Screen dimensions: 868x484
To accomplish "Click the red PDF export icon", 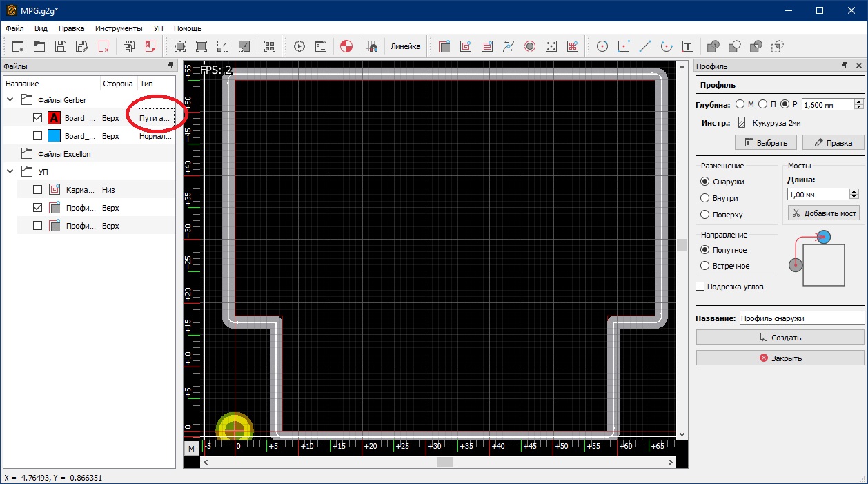I will click(x=150, y=46).
